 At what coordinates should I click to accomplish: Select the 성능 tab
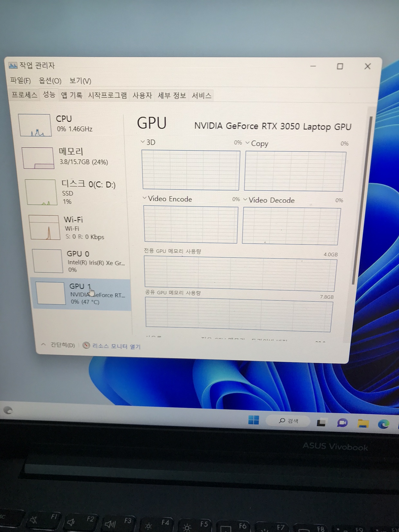click(49, 95)
